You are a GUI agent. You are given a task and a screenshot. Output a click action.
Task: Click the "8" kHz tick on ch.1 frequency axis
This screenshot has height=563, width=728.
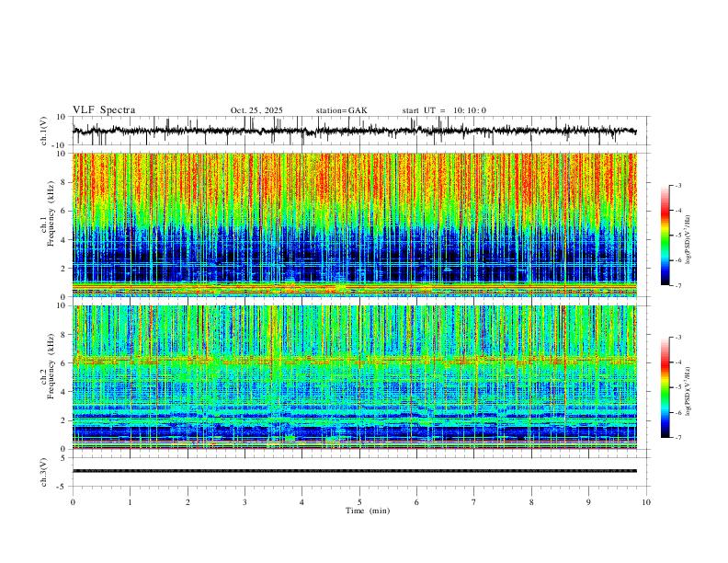point(63,182)
